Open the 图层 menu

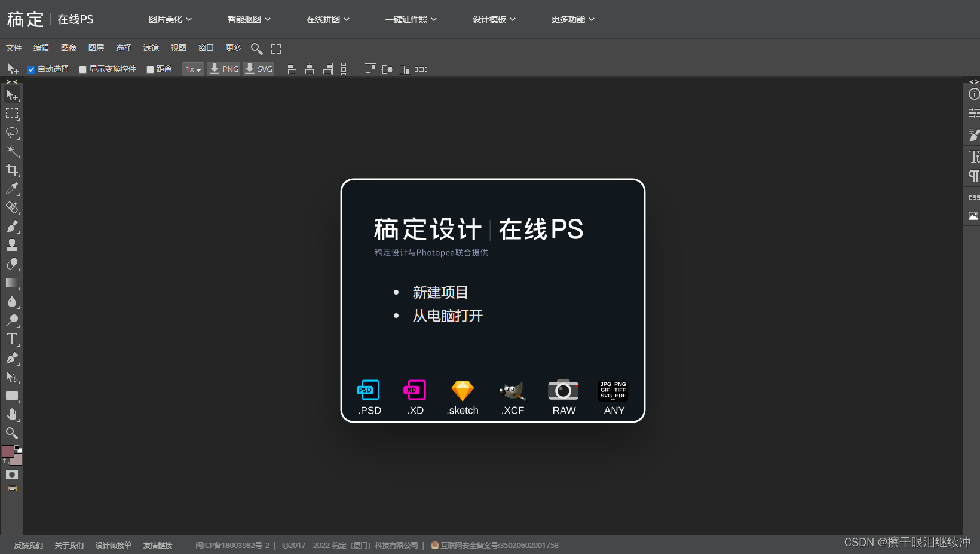[x=96, y=48]
